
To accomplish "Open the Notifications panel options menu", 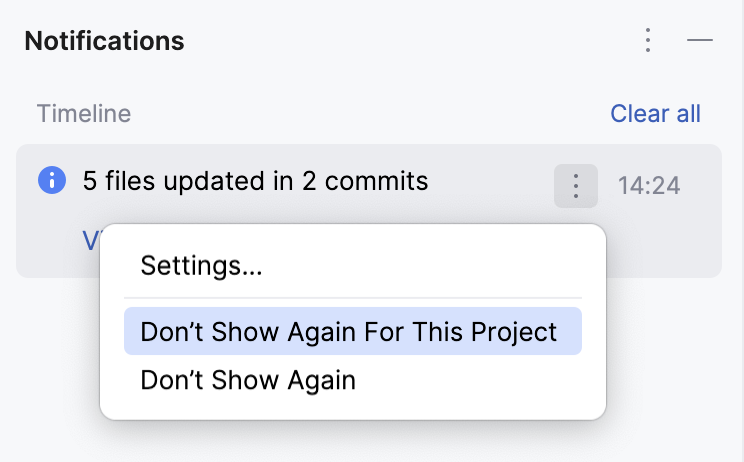I will point(648,41).
